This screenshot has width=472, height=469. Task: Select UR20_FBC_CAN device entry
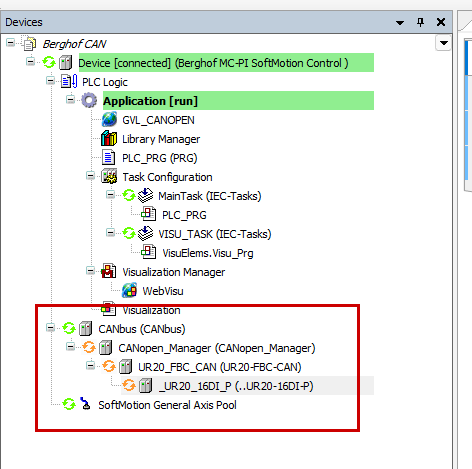(x=220, y=367)
